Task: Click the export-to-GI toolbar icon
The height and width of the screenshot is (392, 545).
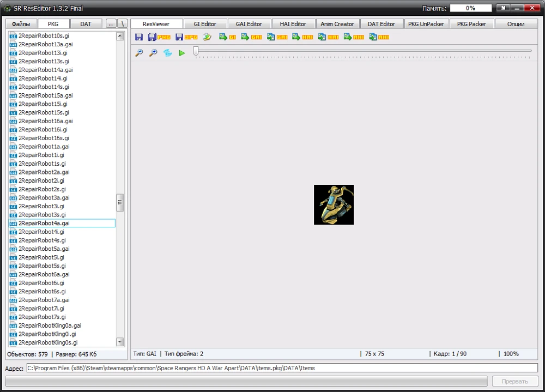Action: pyautogui.click(x=227, y=37)
